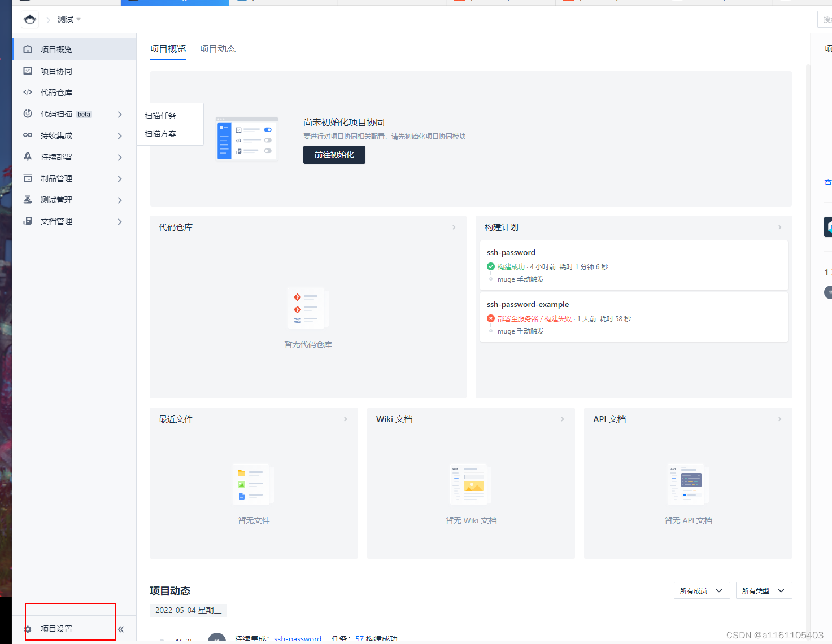832x644 pixels.
Task: Click the 前往初始化 button
Action: [x=334, y=155]
